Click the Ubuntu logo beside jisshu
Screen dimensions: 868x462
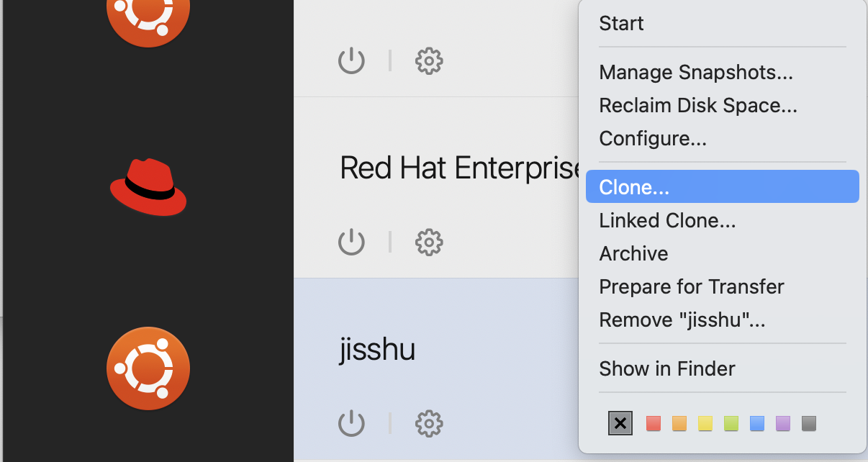coord(148,368)
